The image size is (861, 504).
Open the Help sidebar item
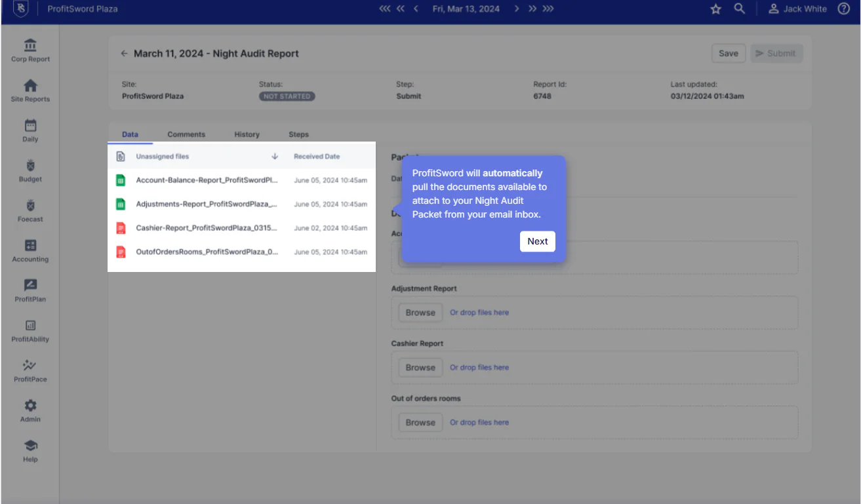pyautogui.click(x=30, y=450)
